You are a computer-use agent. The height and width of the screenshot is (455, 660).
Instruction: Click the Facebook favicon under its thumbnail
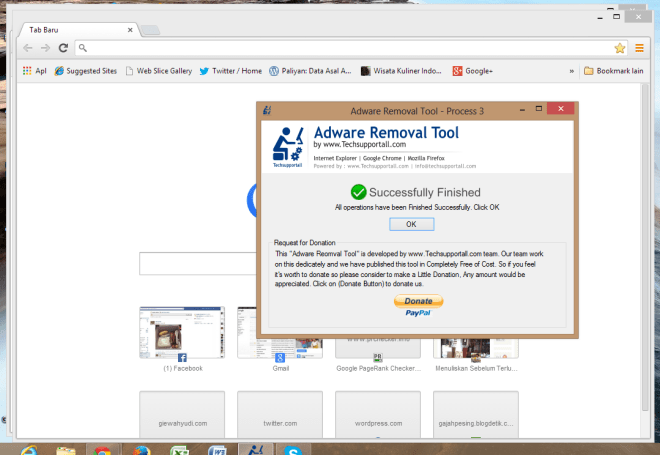[x=182, y=358]
